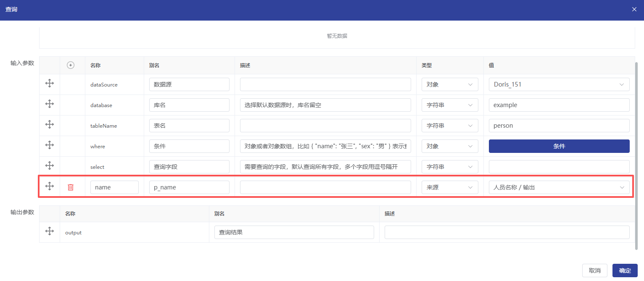This screenshot has width=644, height=281.
Task: Delete the name parameter row via trash icon
Action: 71,187
